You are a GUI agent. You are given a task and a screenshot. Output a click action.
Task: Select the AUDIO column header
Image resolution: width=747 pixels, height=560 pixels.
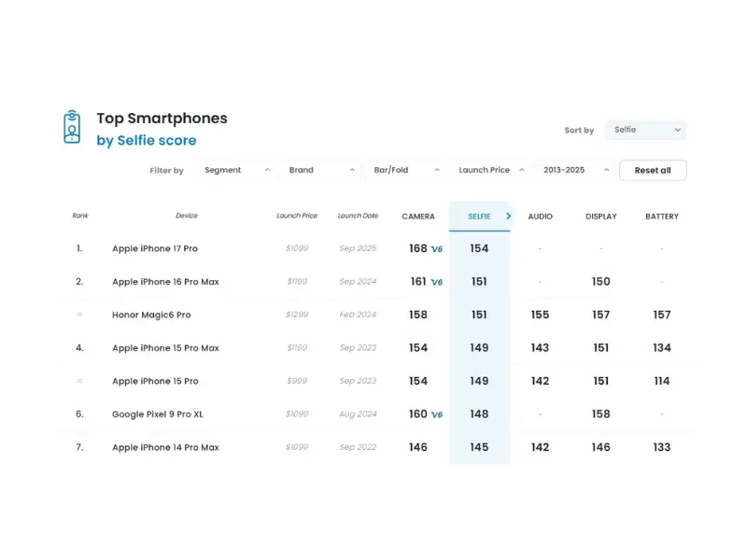click(x=540, y=217)
